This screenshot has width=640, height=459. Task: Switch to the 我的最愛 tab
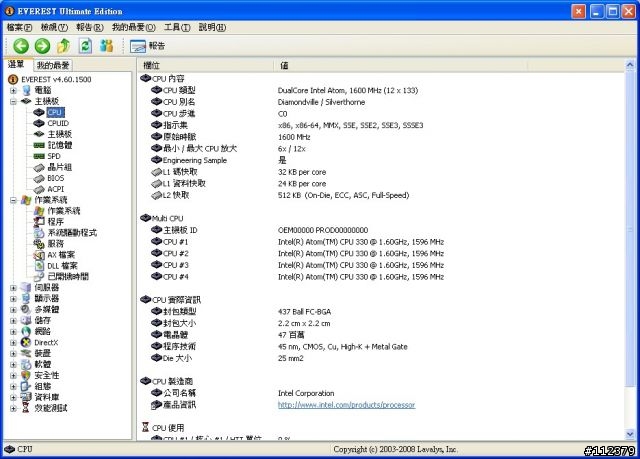(x=53, y=65)
